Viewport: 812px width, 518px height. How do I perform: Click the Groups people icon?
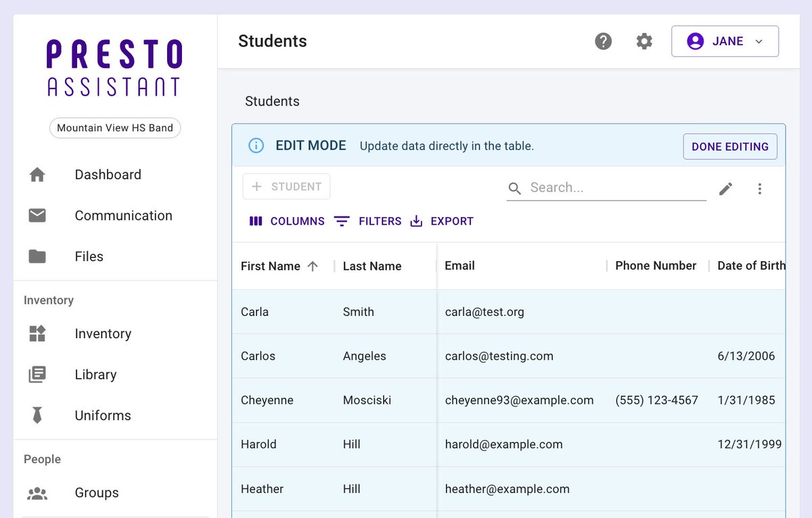37,493
